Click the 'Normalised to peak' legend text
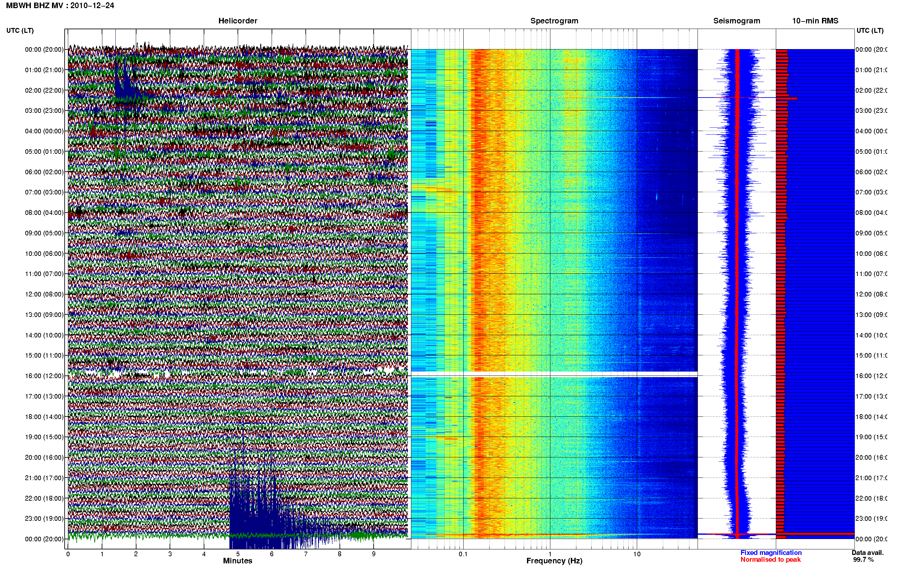 coord(770,560)
